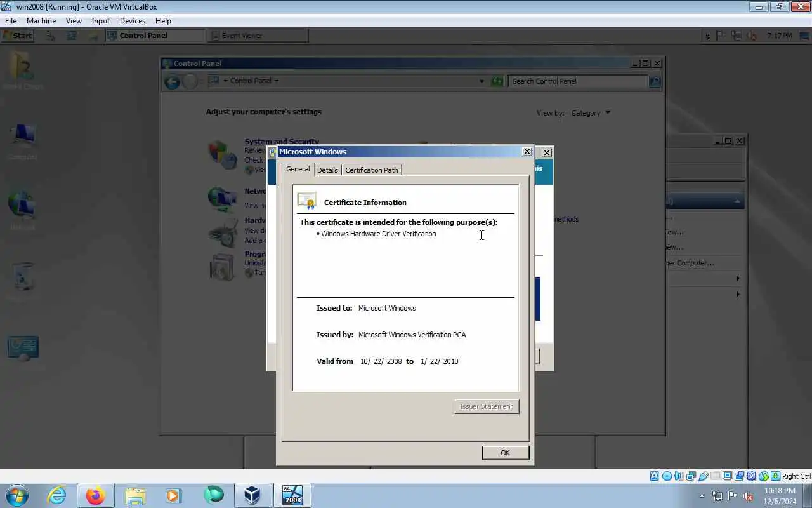Click Hardware printer icon

coord(223,232)
